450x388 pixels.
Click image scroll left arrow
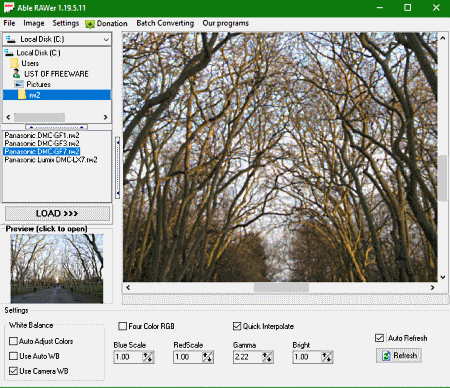(x=128, y=287)
